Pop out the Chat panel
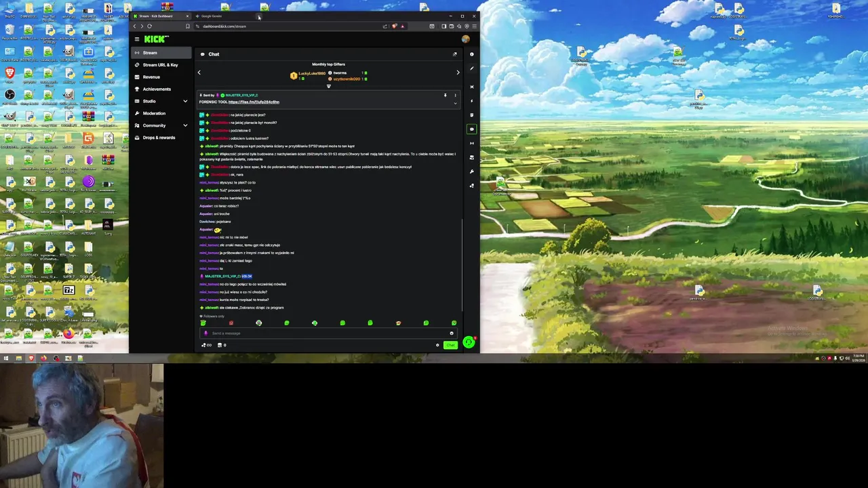This screenshot has width=868, height=488. [x=454, y=54]
